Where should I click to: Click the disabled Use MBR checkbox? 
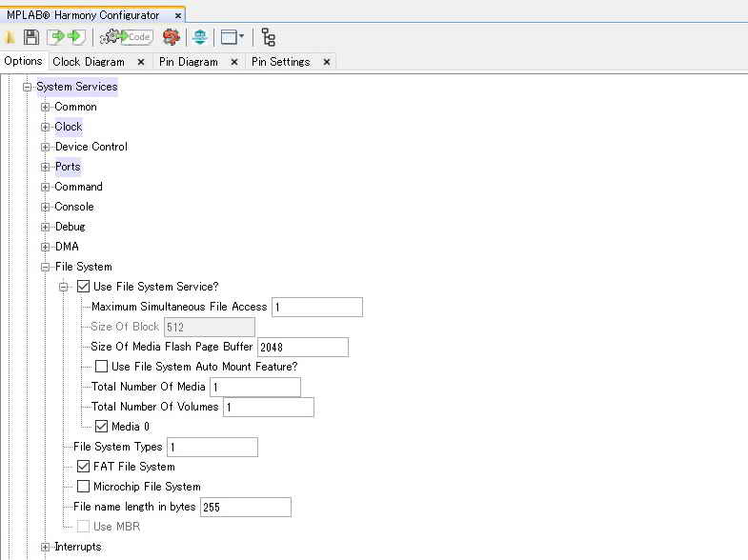pos(83,526)
